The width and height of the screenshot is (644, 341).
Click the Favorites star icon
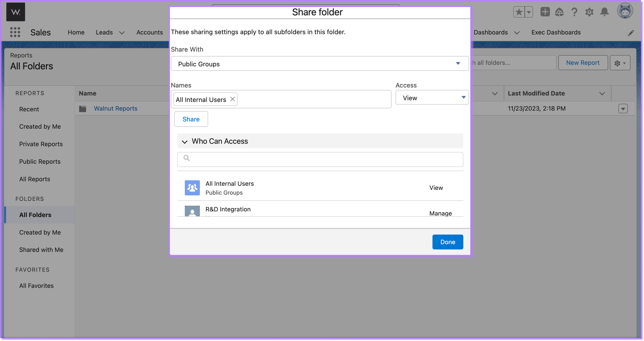point(519,12)
